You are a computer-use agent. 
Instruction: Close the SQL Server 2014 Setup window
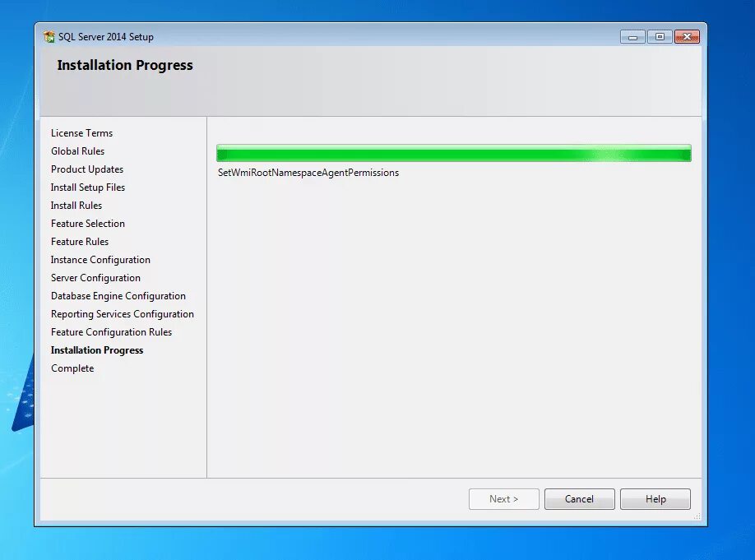(x=687, y=37)
